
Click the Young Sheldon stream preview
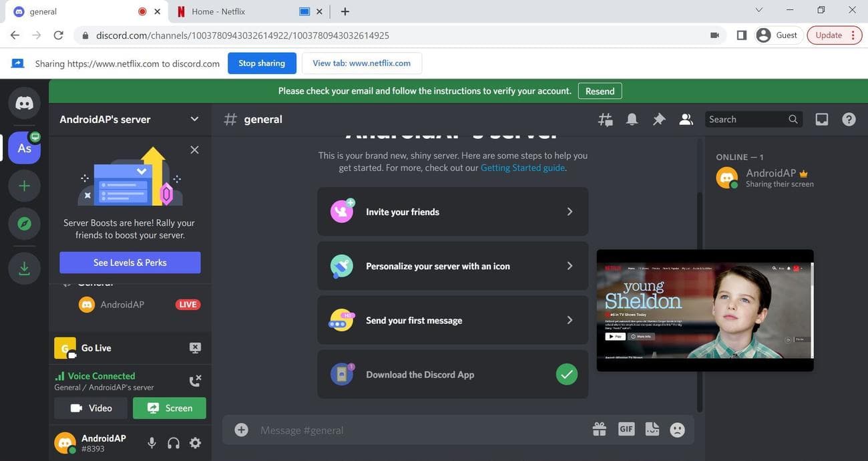(704, 311)
